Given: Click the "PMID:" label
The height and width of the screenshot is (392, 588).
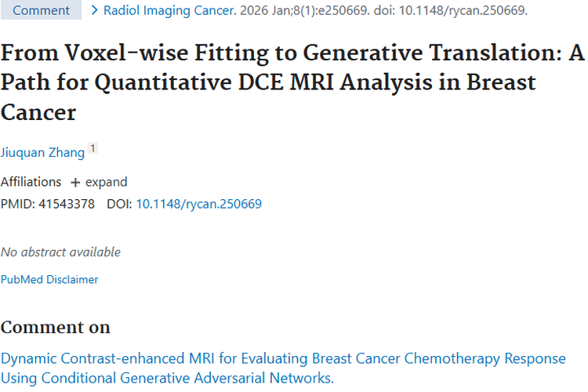Looking at the screenshot, I should (x=18, y=204).
